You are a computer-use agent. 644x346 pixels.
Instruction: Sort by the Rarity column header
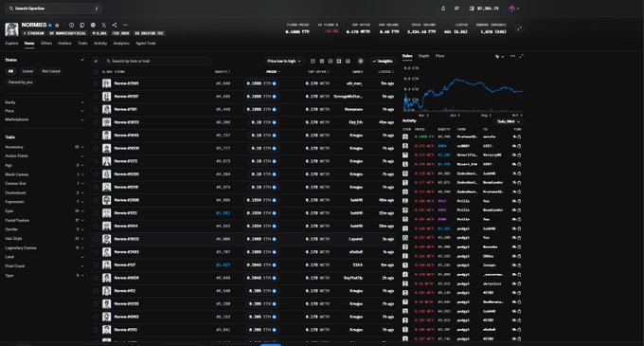[x=223, y=72]
